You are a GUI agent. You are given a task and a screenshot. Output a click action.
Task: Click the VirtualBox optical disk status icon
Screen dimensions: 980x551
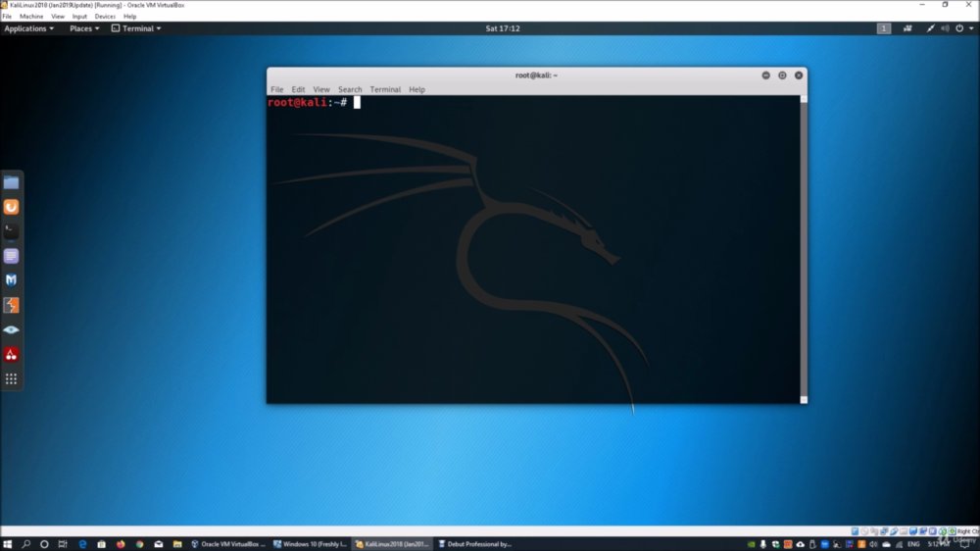pyautogui.click(x=865, y=531)
